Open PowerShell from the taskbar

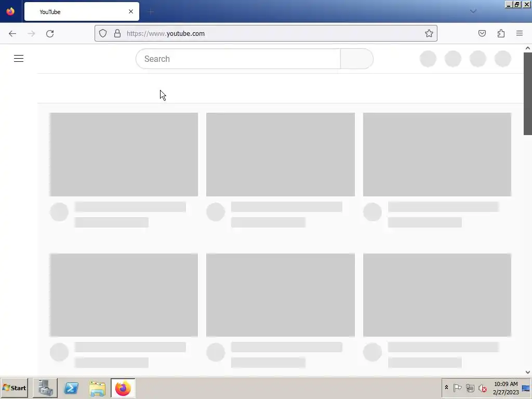pyautogui.click(x=71, y=388)
